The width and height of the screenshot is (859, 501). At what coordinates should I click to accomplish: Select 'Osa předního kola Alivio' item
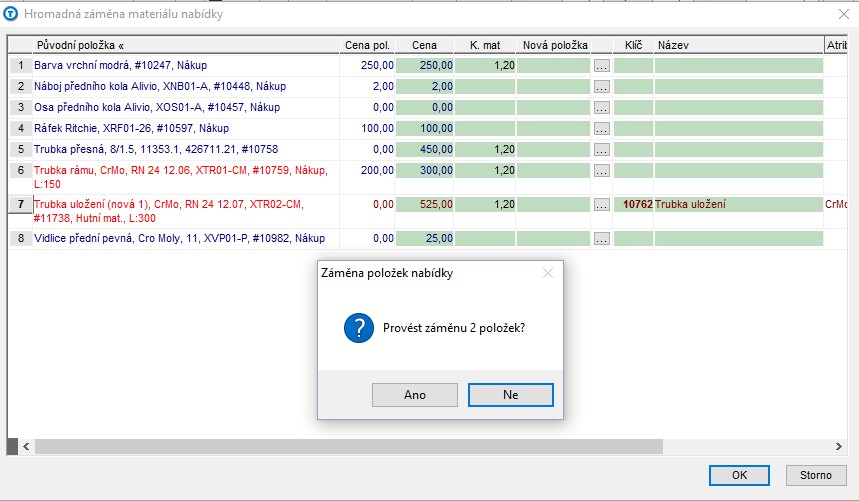click(x=157, y=107)
